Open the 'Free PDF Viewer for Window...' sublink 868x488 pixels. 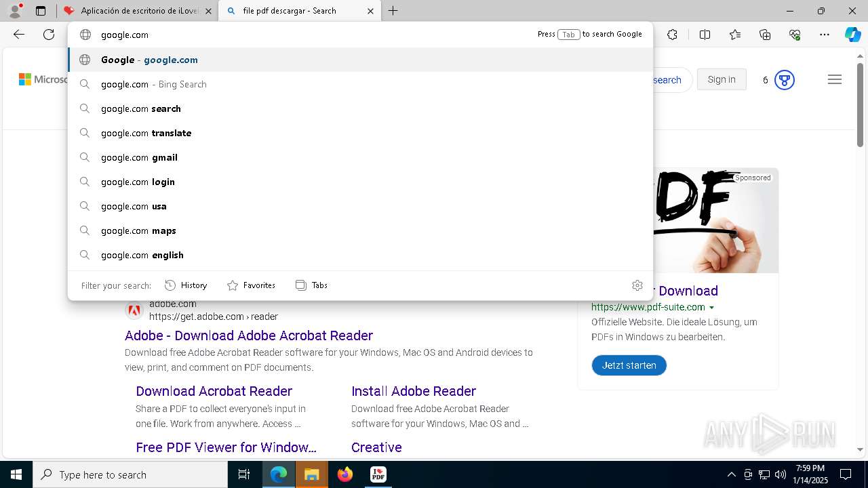coord(226,447)
